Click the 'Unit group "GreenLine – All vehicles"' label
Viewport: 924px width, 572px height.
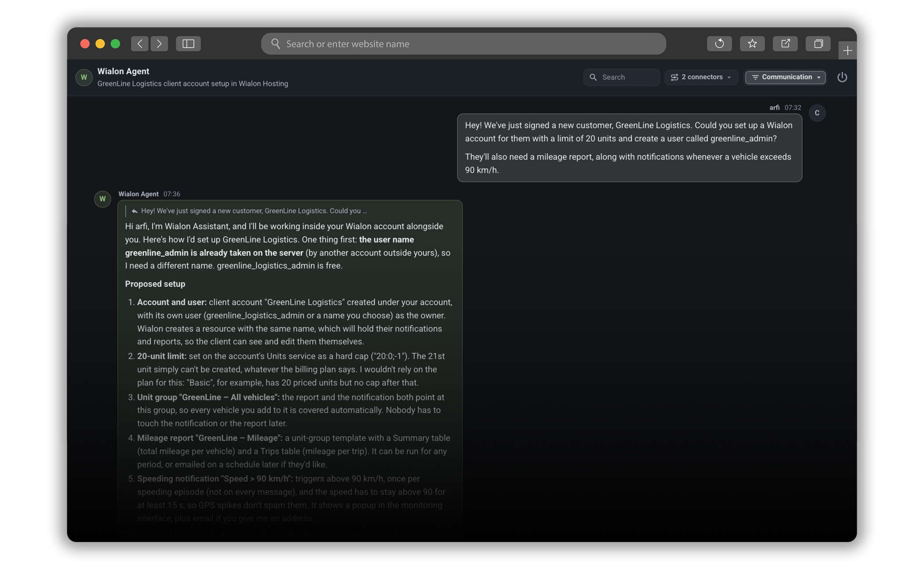pyautogui.click(x=208, y=397)
